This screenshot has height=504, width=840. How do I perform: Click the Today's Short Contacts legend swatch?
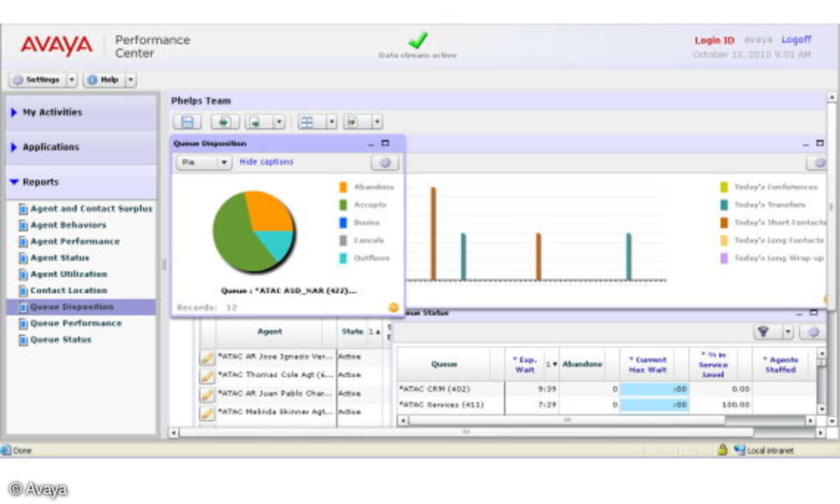724,223
